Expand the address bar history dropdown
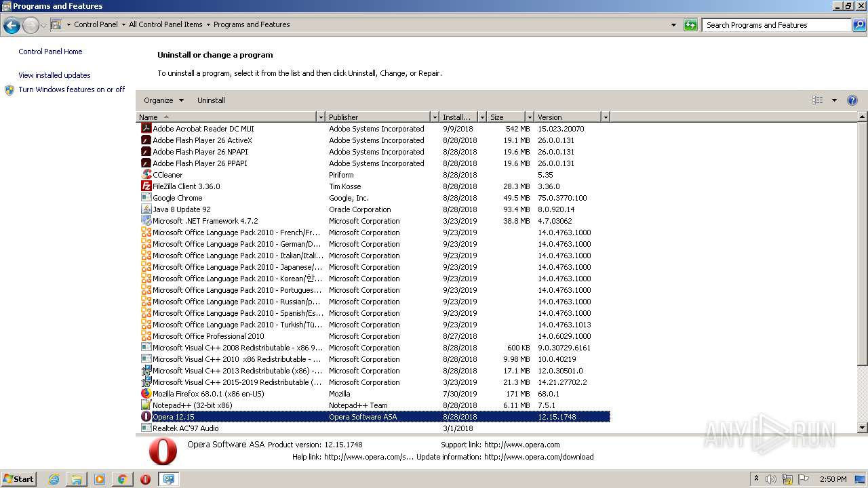This screenshot has height=488, width=868. (x=673, y=25)
